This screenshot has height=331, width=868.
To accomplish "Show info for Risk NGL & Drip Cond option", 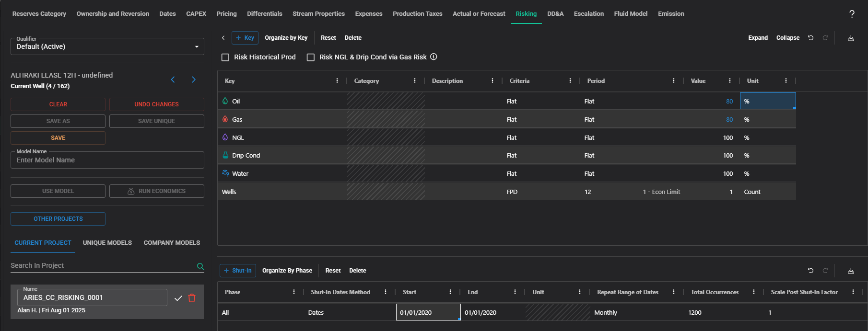I will [434, 57].
